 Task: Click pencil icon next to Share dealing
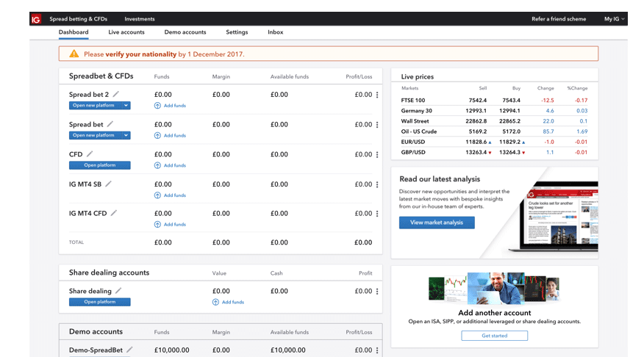pos(118,291)
